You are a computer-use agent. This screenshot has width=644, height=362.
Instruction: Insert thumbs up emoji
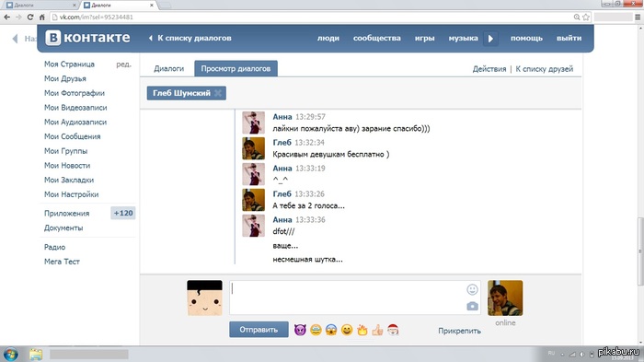pyautogui.click(x=377, y=330)
